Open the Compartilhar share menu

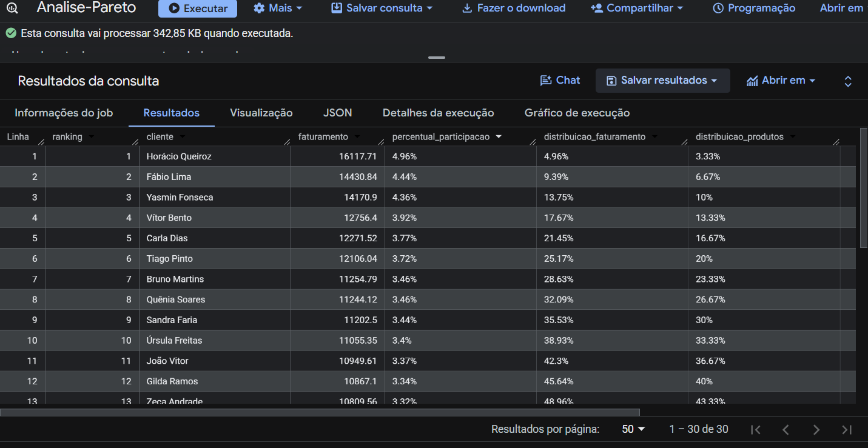point(637,8)
